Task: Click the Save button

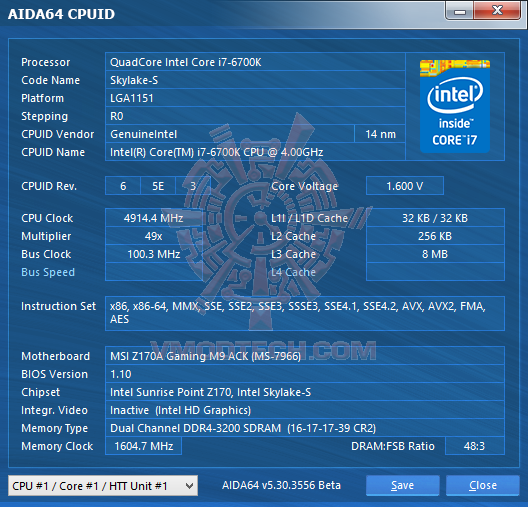Action: pos(402,485)
